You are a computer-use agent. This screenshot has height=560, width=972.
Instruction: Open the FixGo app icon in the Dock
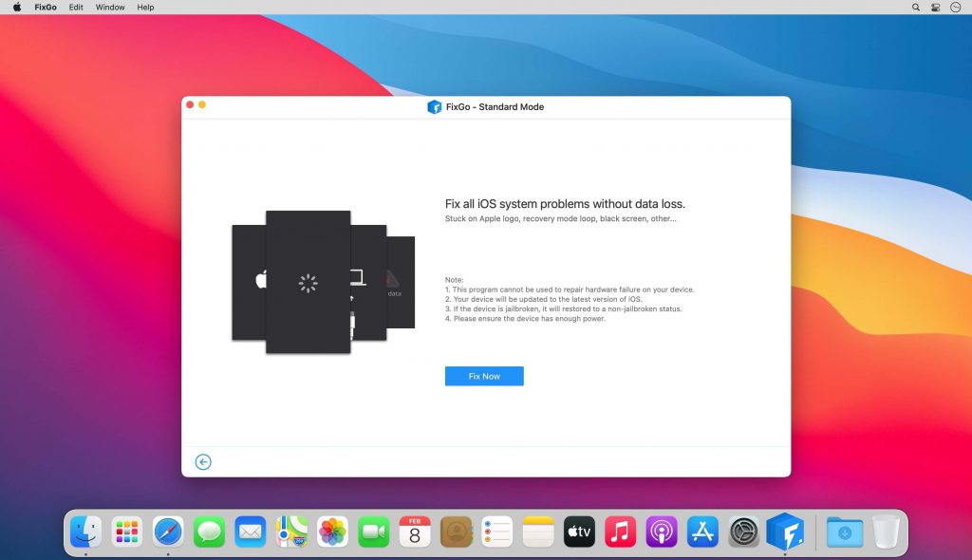(x=785, y=532)
